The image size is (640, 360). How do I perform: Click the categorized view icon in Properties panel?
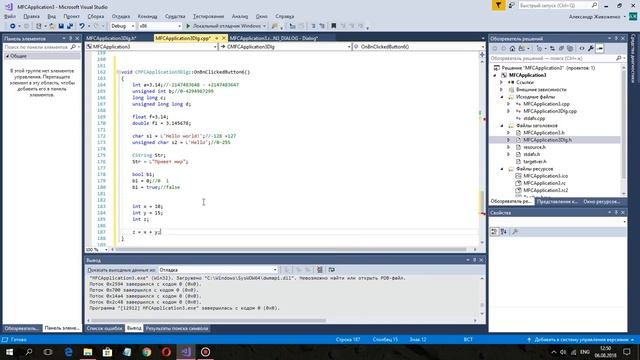pyautogui.click(x=494, y=232)
